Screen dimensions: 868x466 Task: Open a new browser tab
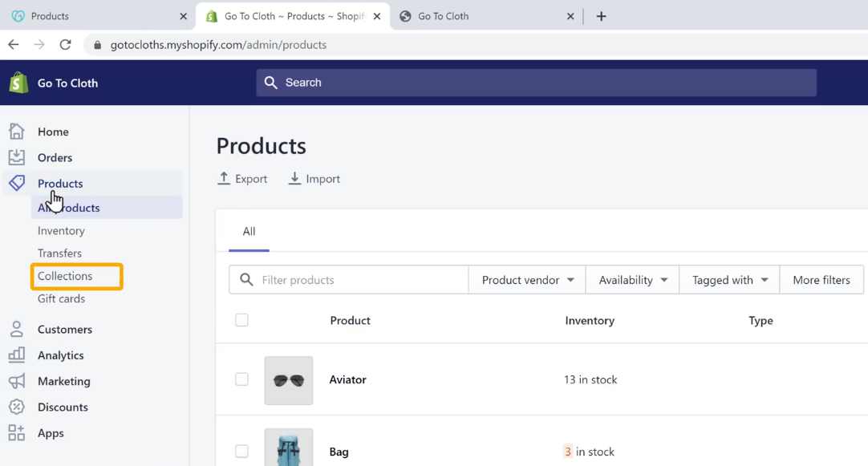[x=601, y=16]
